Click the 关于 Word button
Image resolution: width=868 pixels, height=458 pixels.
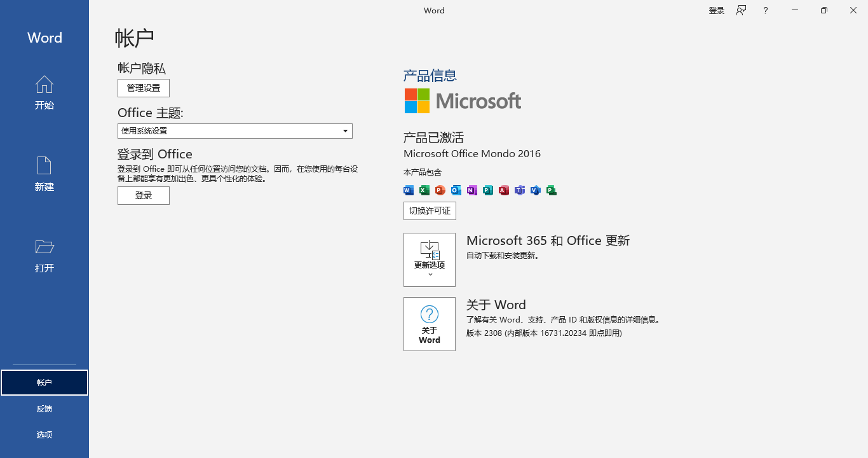coord(430,324)
